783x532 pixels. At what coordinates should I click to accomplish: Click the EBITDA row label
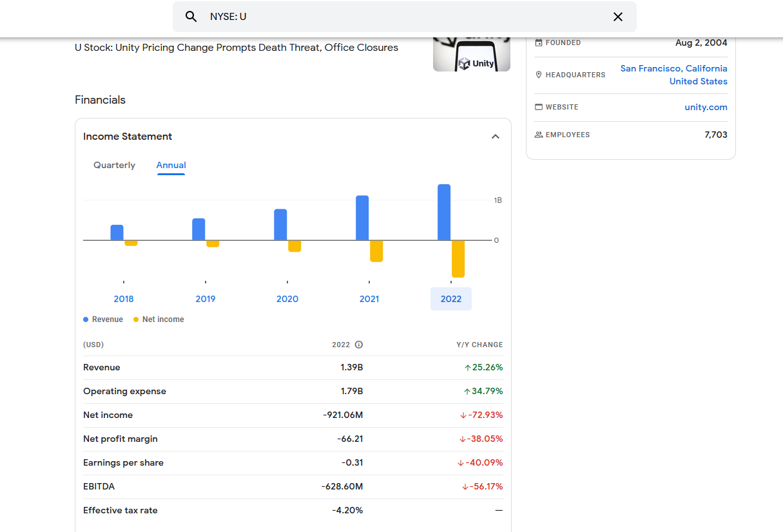pyautogui.click(x=99, y=487)
